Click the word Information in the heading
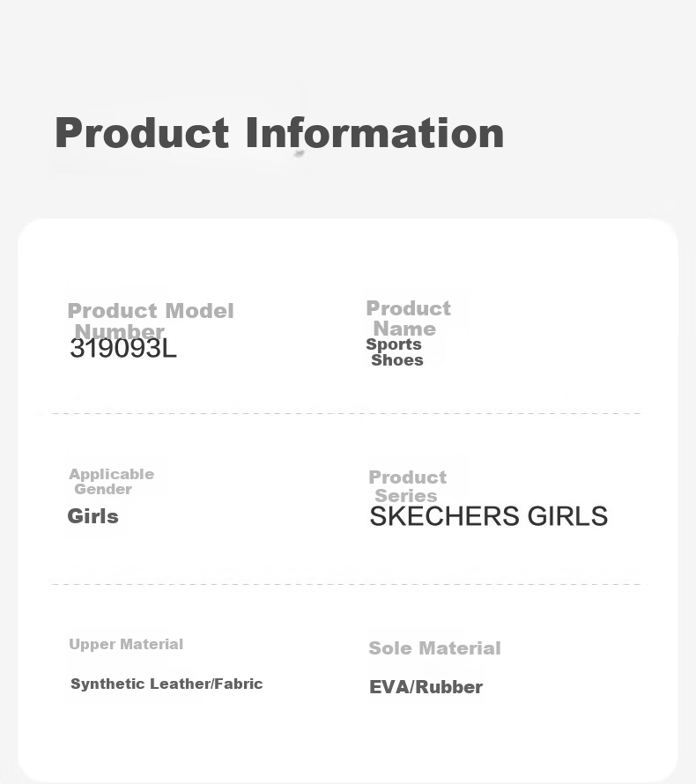696x784 pixels. click(374, 133)
